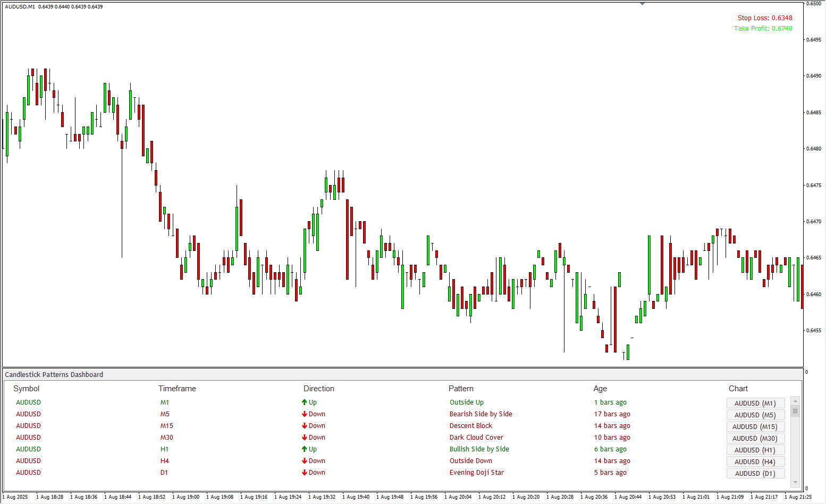
Task: Click the Symbol column header
Action: [x=27, y=389]
